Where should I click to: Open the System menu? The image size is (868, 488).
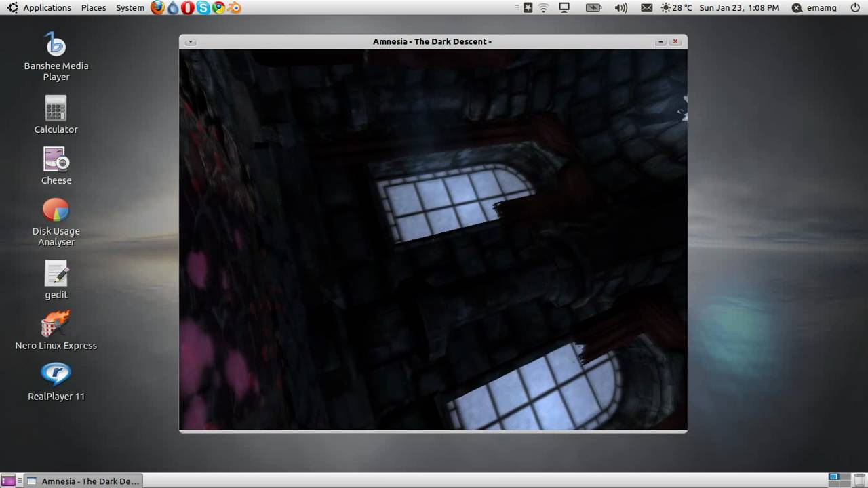[130, 7]
